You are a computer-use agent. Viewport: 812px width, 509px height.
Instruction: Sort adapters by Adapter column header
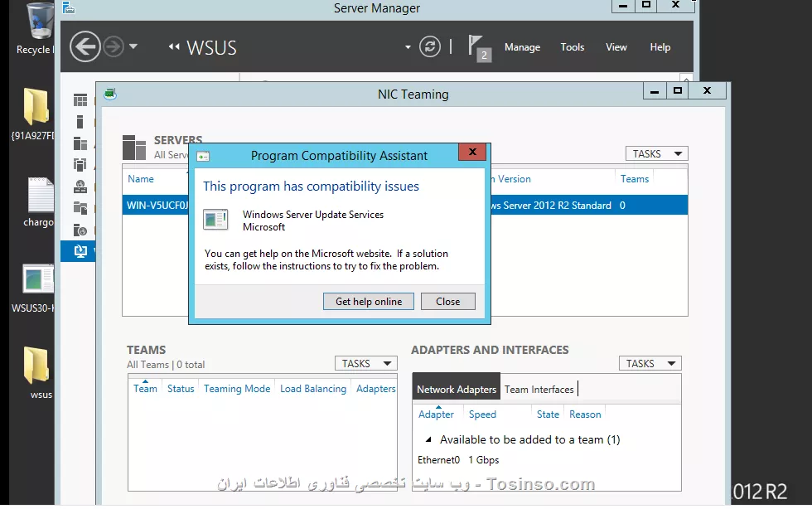(x=436, y=414)
